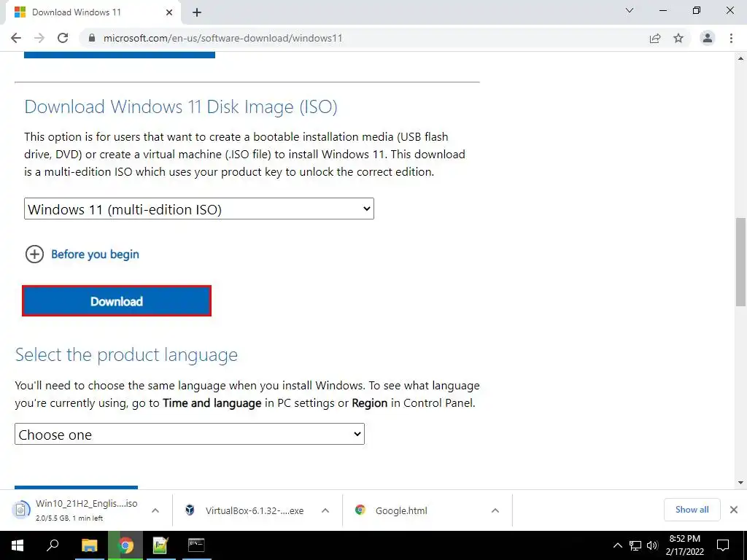Click the Before you begin link
The image size is (747, 560).
(x=96, y=254)
